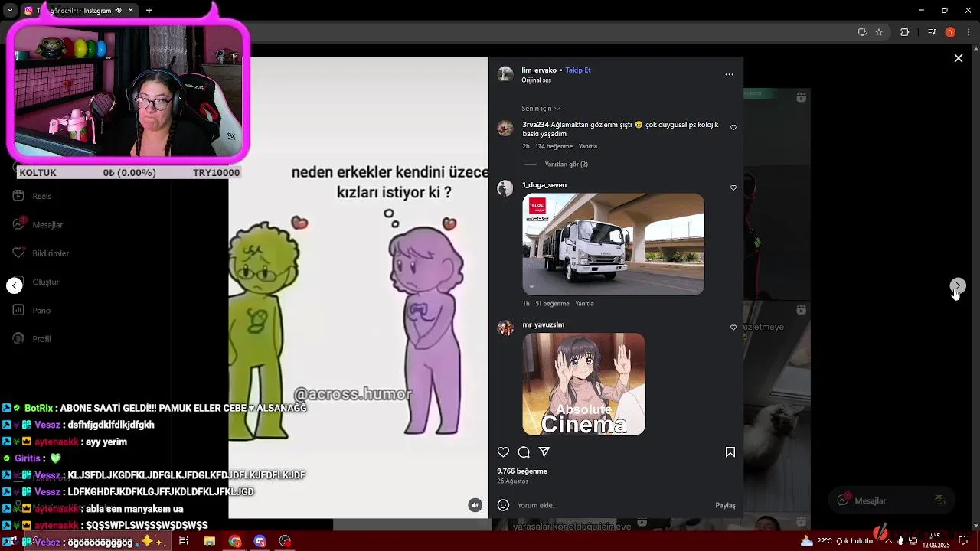Open Profil in Instagram sidebar
The width and height of the screenshot is (980, 551).
tap(32, 339)
